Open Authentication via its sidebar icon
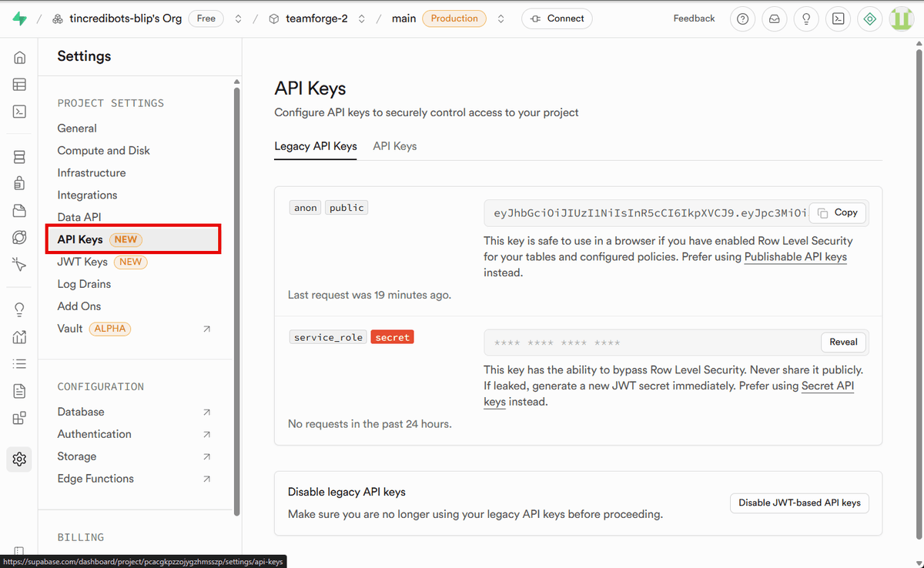924x568 pixels. 19,183
